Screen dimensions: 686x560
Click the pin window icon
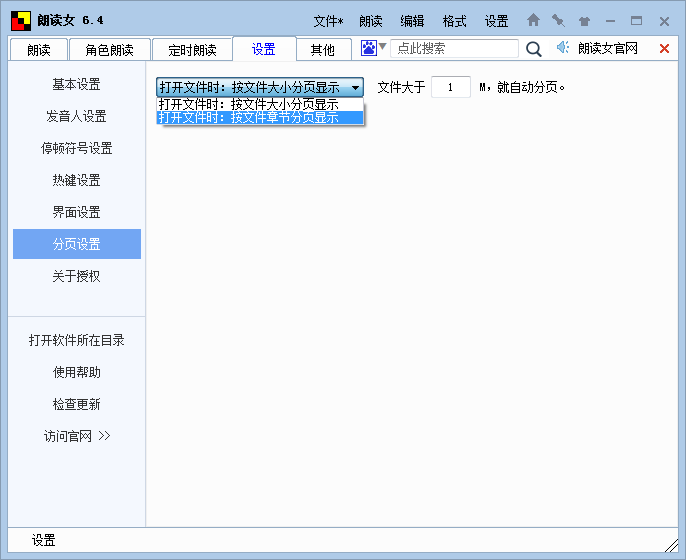point(558,20)
